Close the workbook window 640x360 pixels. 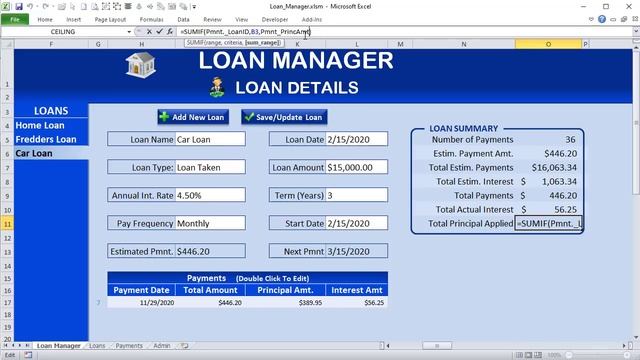[x=635, y=19]
